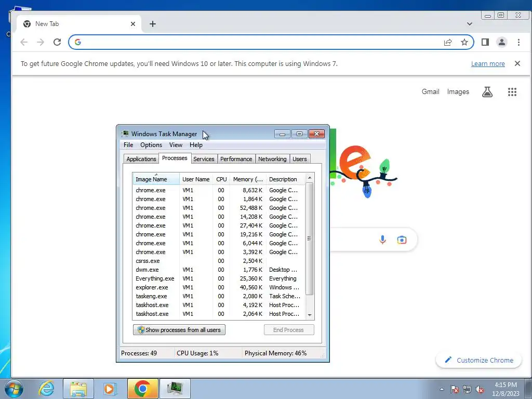Sort processes by CPU column
Screen dimensions: 532x399
click(x=221, y=179)
